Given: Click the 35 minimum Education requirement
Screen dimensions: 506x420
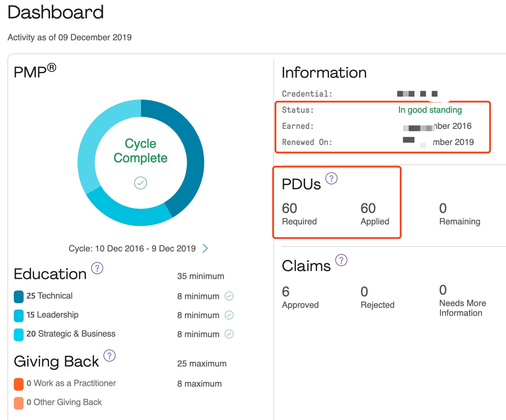Looking at the screenshot, I should [201, 276].
